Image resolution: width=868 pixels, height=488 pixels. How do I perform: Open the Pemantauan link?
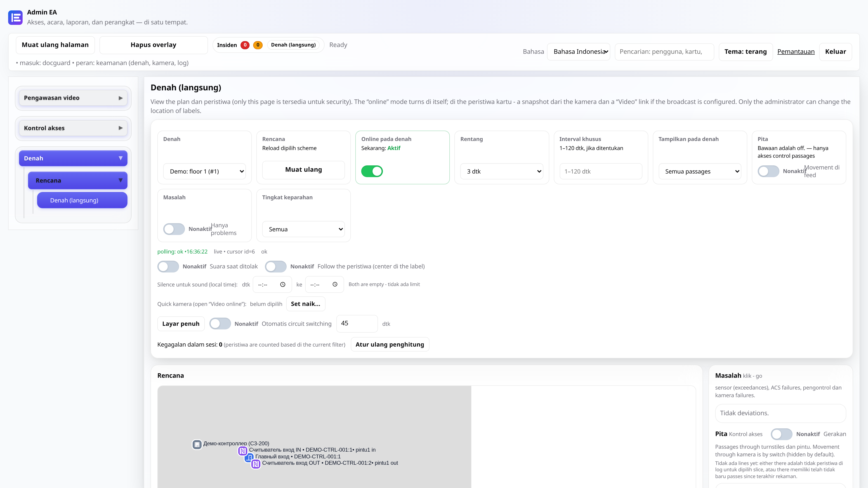(796, 52)
